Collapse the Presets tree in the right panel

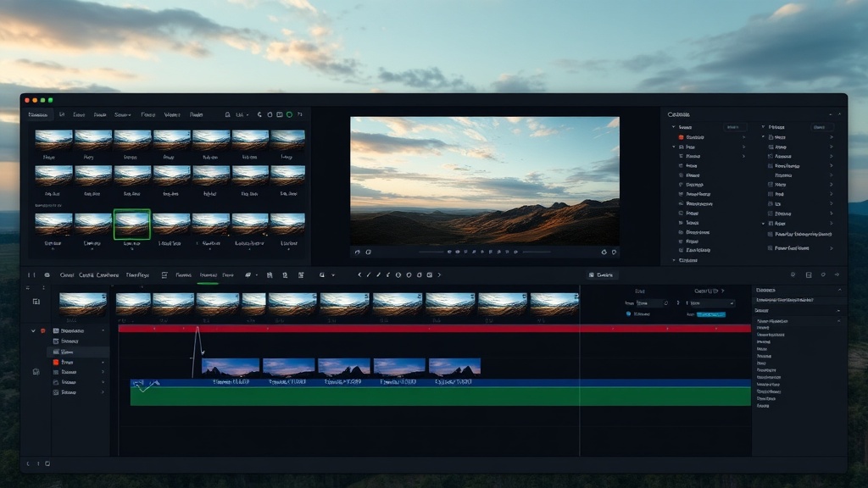pyautogui.click(x=762, y=126)
